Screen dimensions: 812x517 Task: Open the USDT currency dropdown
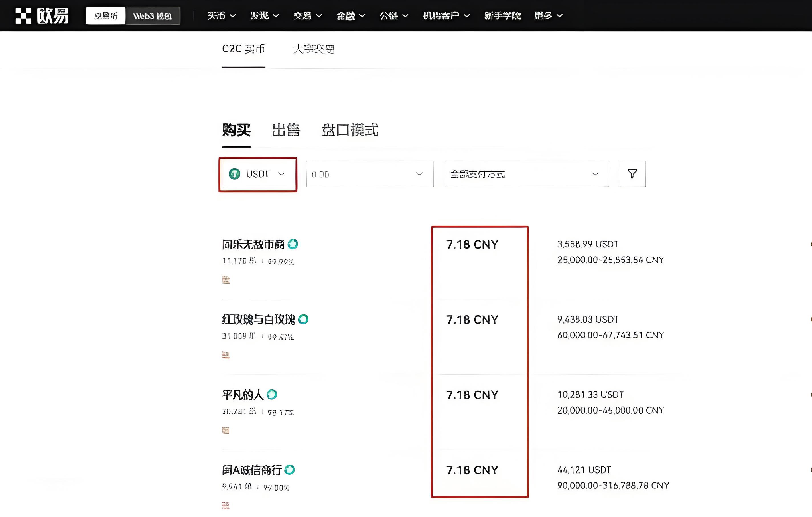[258, 174]
